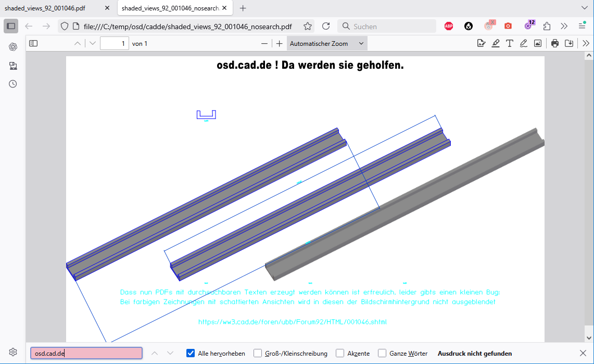Jump to previous search match
The height and width of the screenshot is (364, 594).
pyautogui.click(x=155, y=354)
